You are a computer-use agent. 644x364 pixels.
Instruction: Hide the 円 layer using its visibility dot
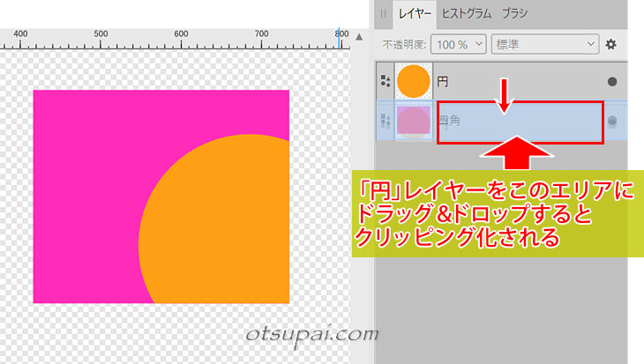tap(612, 82)
